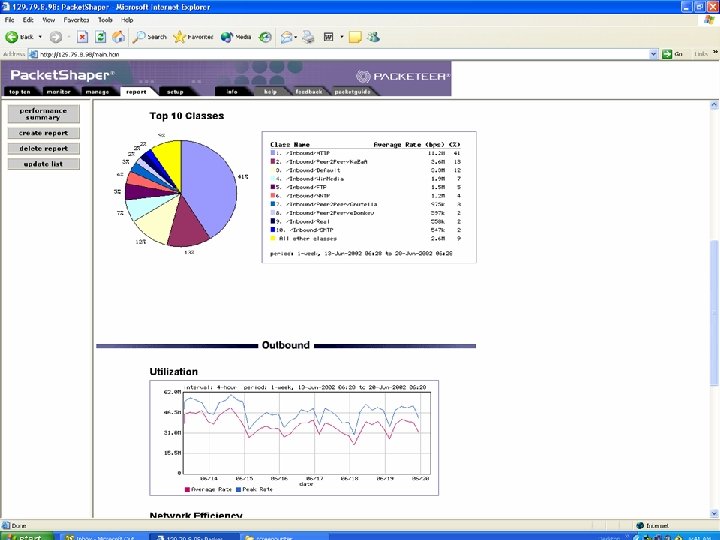This screenshot has height=540, width=720.
Task: Open the Search magnifier in the toolbar
Action: 149,37
